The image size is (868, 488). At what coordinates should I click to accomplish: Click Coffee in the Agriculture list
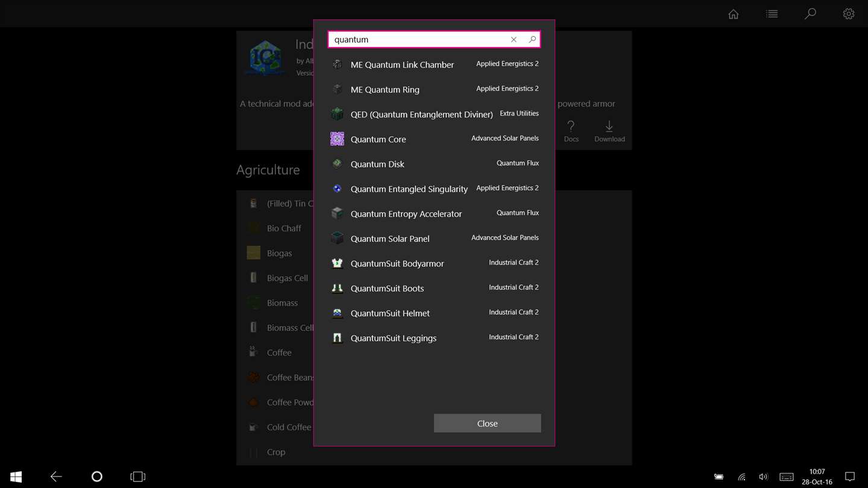(279, 352)
